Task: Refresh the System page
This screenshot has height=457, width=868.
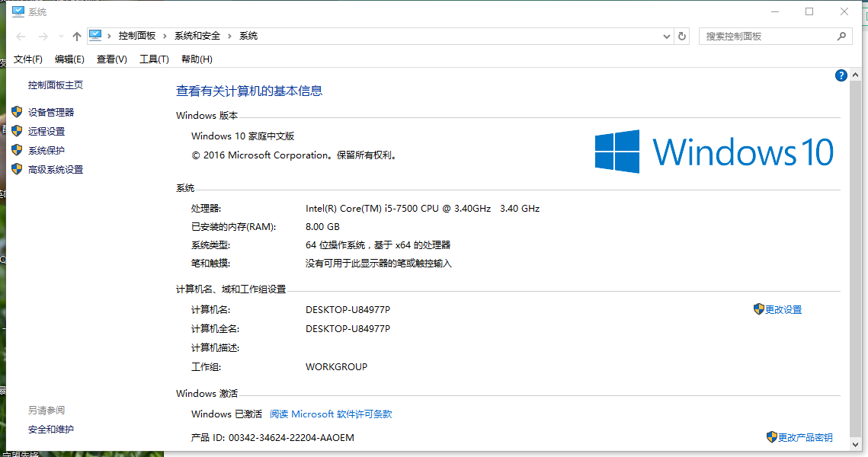Action: pyautogui.click(x=682, y=37)
